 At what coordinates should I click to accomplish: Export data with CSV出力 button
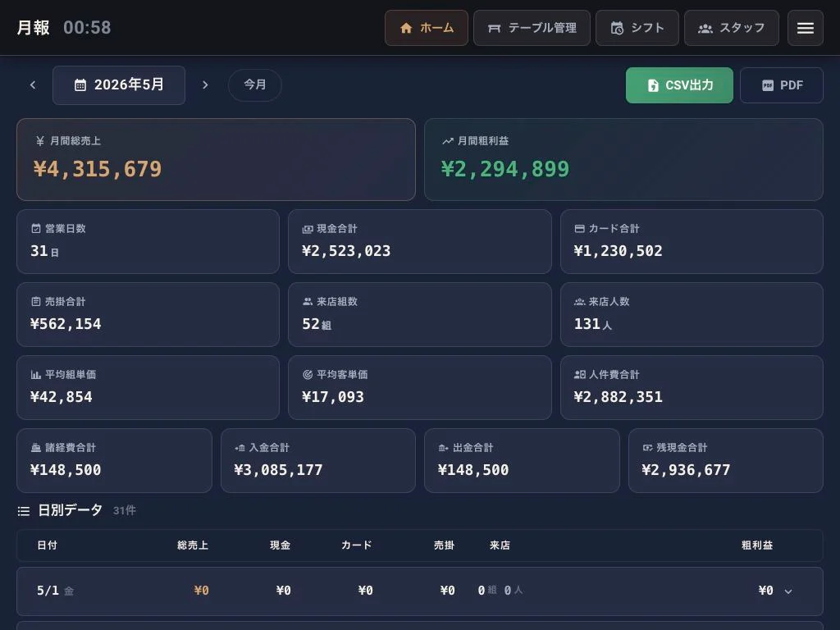pyautogui.click(x=678, y=85)
